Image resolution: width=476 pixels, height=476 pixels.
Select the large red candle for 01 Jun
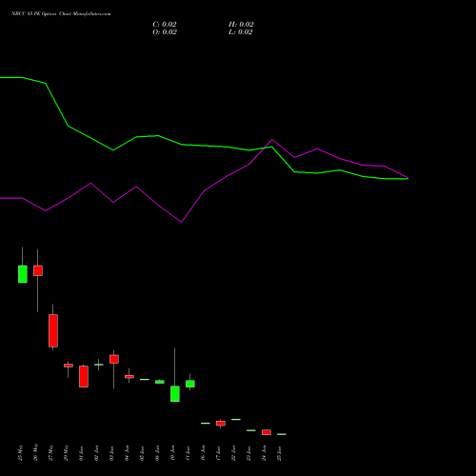tap(84, 376)
